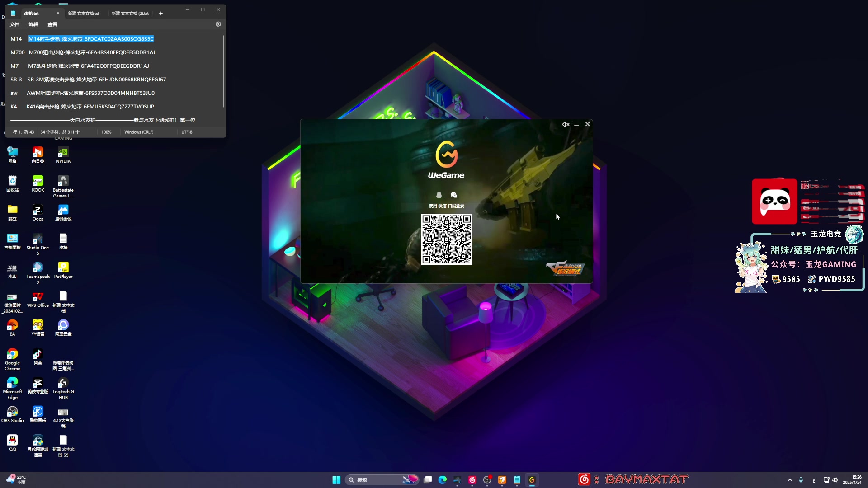Open the 改枪 text file on desktop

tap(63, 242)
